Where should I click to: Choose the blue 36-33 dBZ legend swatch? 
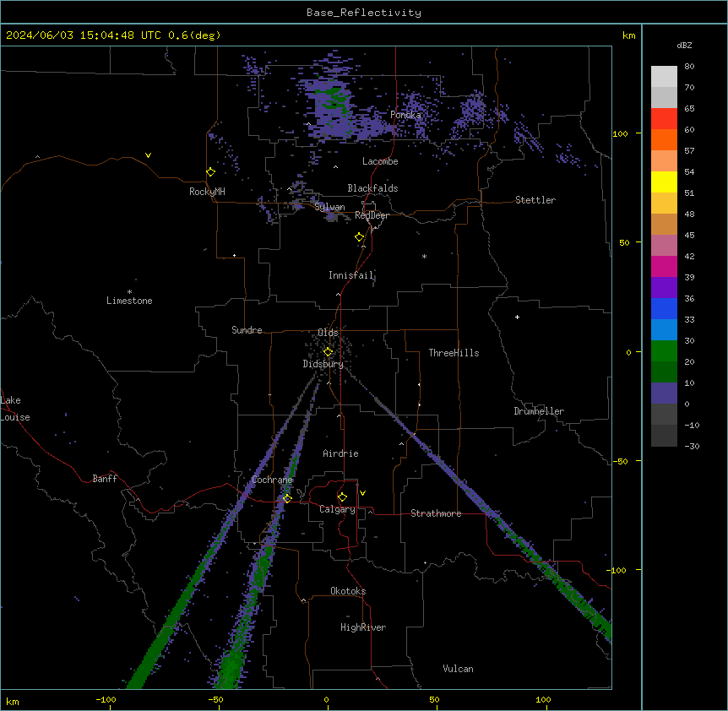(x=664, y=309)
